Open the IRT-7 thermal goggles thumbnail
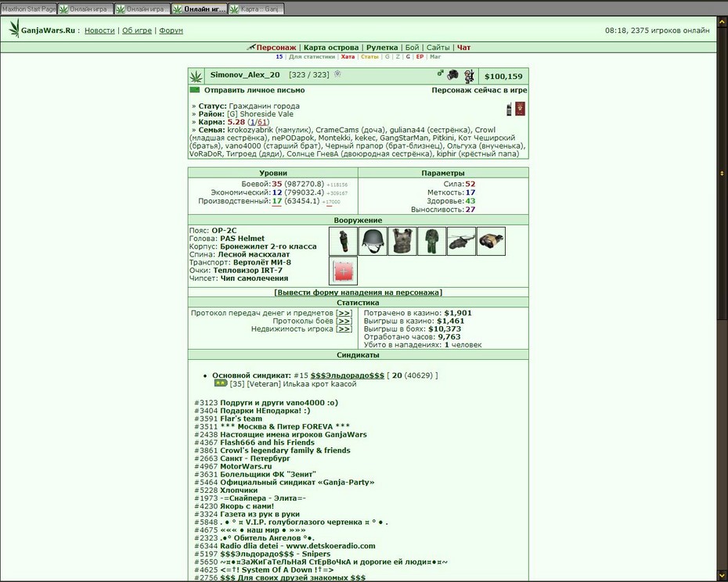This screenshot has height=582, width=728. point(492,241)
